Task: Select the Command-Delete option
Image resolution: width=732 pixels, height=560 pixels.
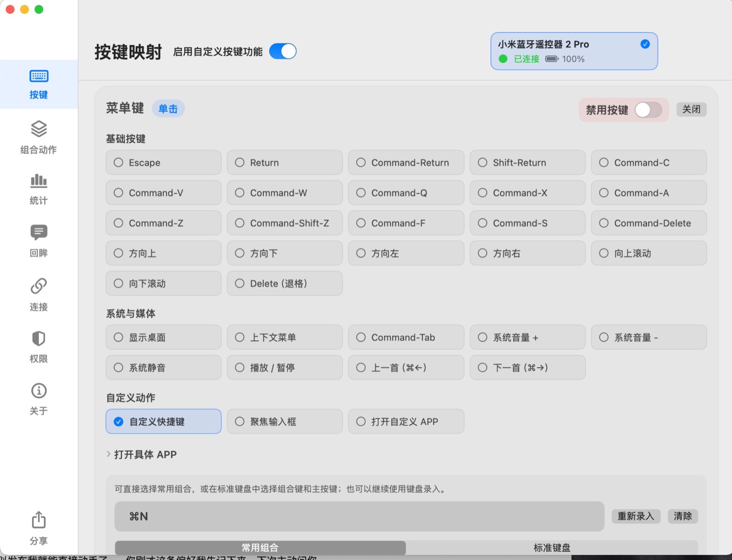Action: click(x=649, y=223)
